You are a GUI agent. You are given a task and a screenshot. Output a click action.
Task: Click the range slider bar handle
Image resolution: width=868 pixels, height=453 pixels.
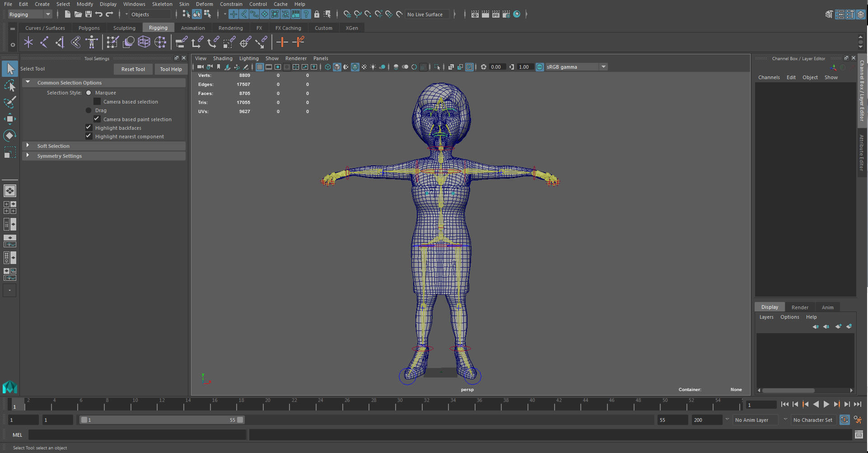pos(162,420)
